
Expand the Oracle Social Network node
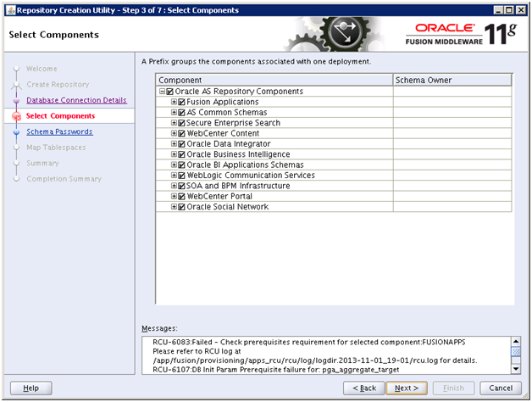click(174, 207)
